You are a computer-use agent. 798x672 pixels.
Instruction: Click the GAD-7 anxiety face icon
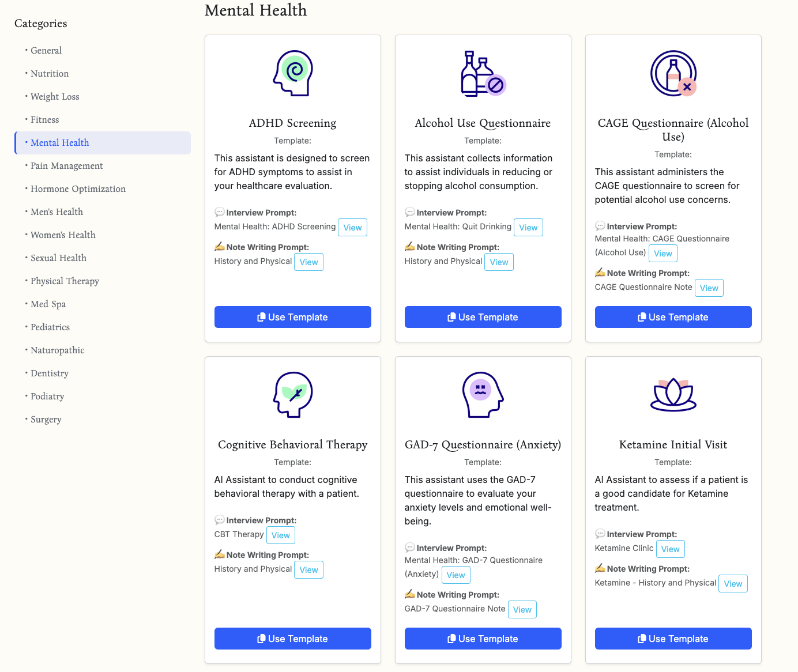point(483,395)
